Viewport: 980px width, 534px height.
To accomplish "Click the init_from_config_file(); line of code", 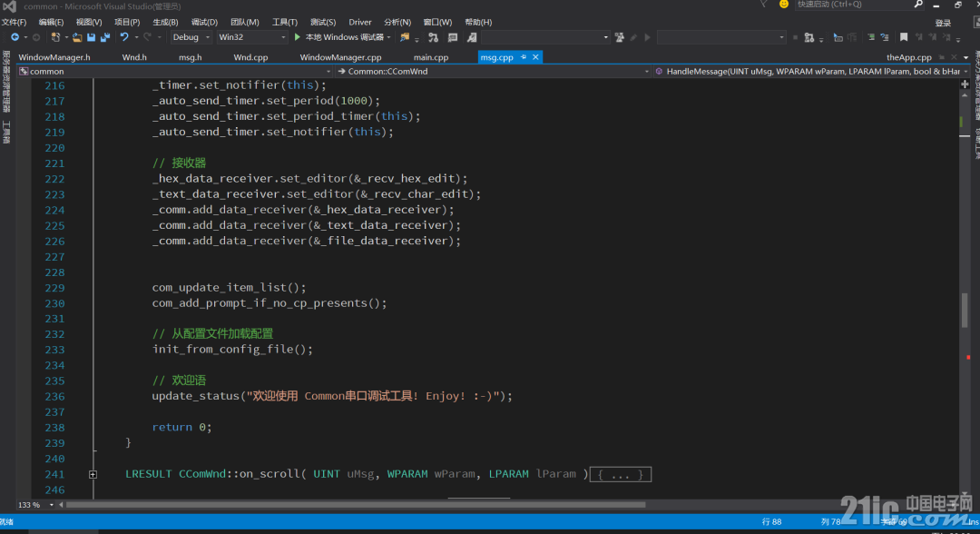I will (x=232, y=350).
